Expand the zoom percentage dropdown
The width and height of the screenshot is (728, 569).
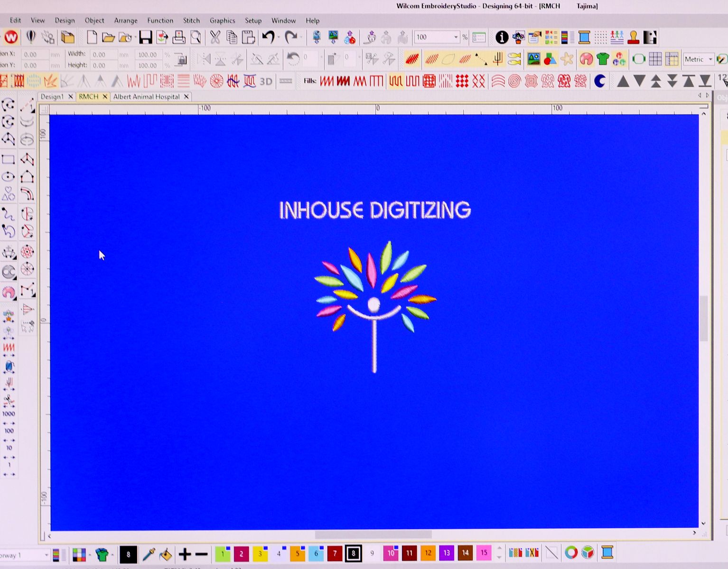[456, 37]
